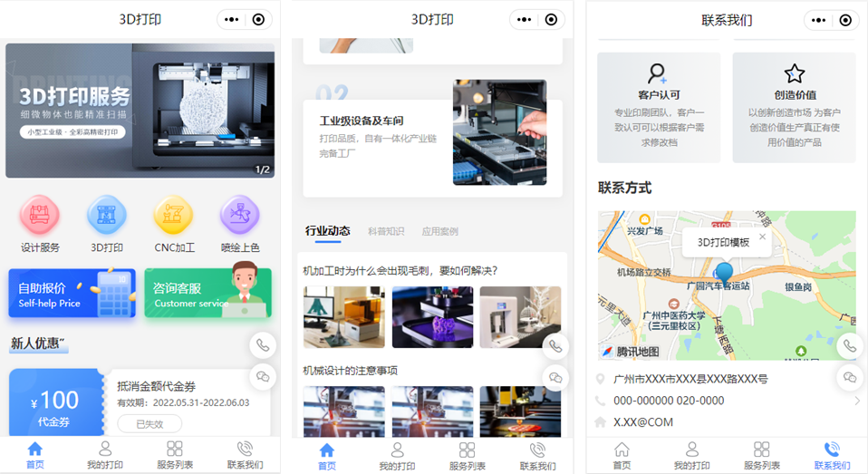Viewport: 868px width, 474px height.
Task: Click the address 广州市XXX市XXX县XXX路XXX号
Action: 690,380
